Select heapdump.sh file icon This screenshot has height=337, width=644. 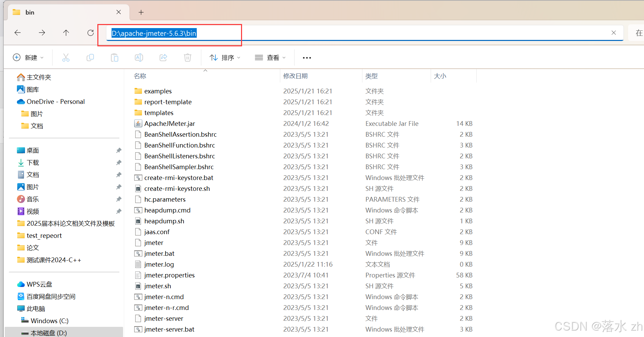tap(138, 221)
